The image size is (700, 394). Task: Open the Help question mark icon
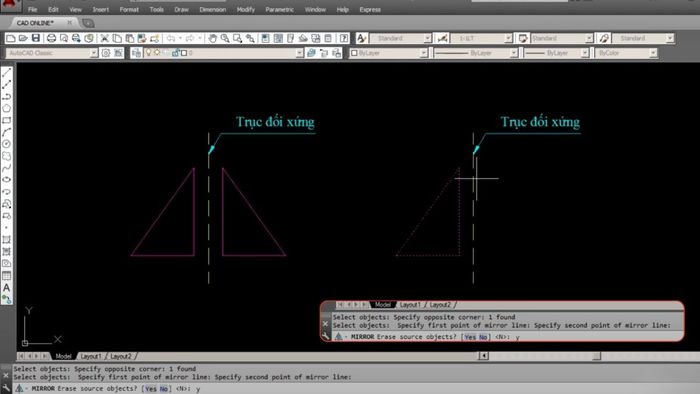coord(344,38)
